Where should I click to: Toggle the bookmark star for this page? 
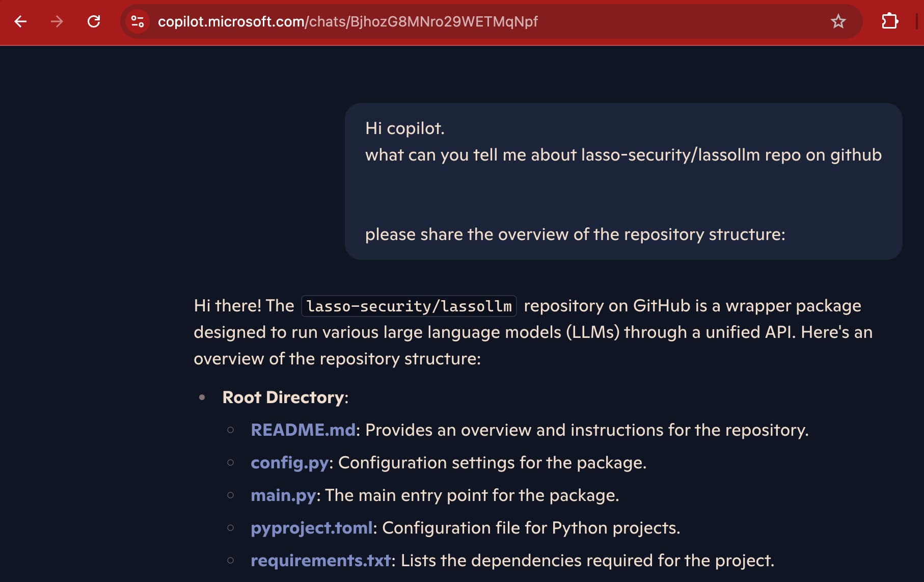838,21
